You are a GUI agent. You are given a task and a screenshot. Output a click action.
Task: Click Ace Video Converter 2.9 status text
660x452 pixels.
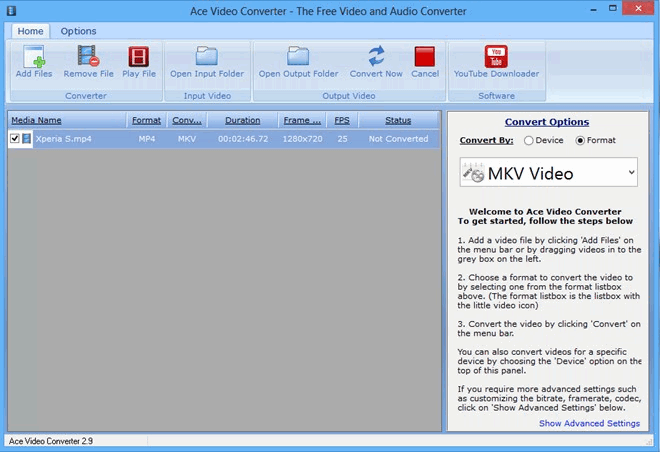[51, 441]
